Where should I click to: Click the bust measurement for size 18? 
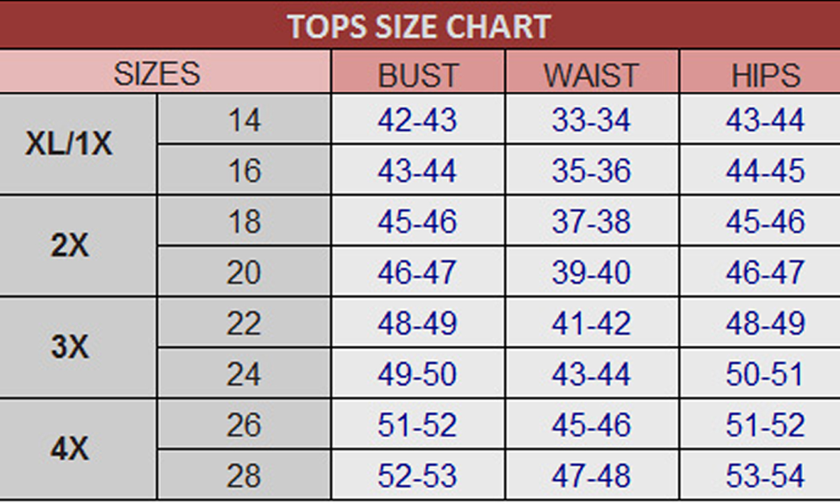418,222
